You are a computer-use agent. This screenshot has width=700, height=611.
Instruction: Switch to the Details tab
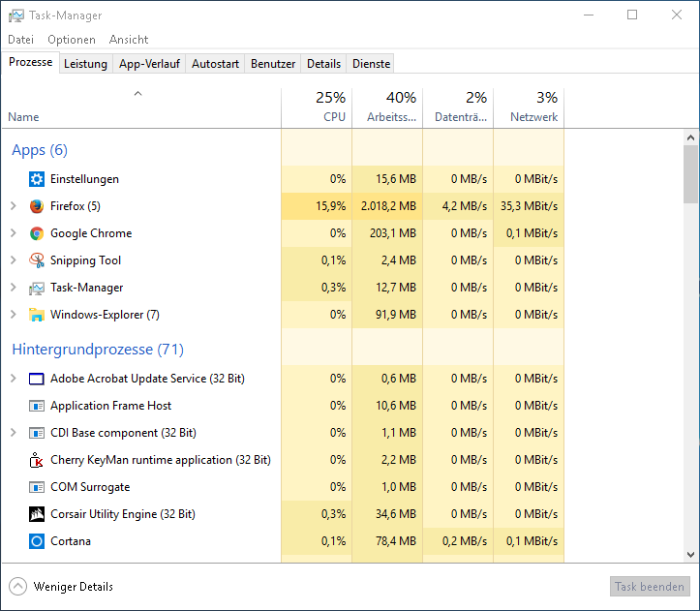pyautogui.click(x=323, y=64)
